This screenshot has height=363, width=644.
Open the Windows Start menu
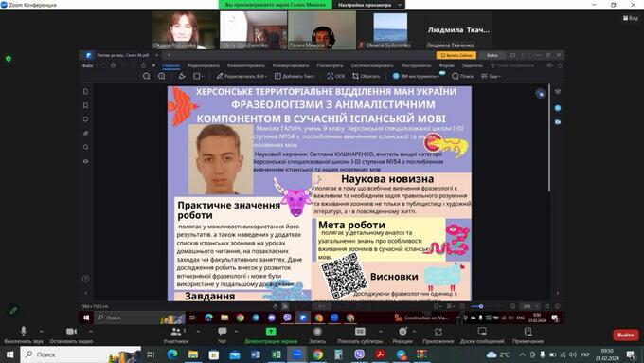[x=9, y=354]
